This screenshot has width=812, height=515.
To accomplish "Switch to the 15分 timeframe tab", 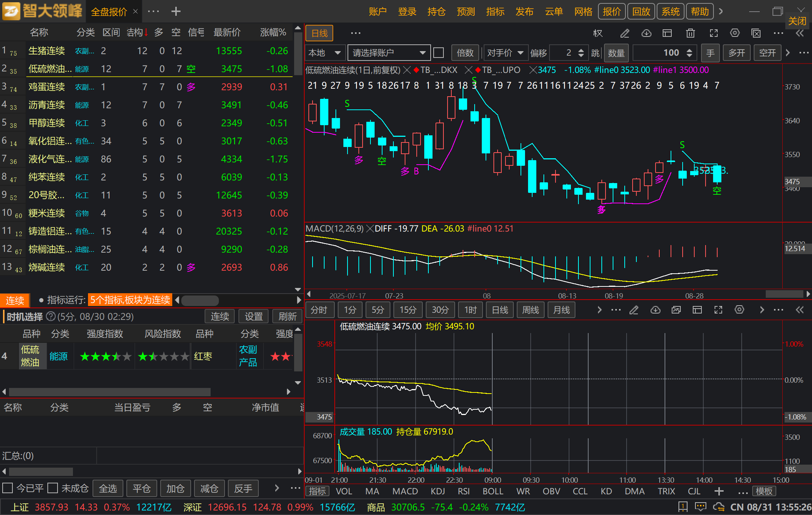I will click(x=408, y=310).
